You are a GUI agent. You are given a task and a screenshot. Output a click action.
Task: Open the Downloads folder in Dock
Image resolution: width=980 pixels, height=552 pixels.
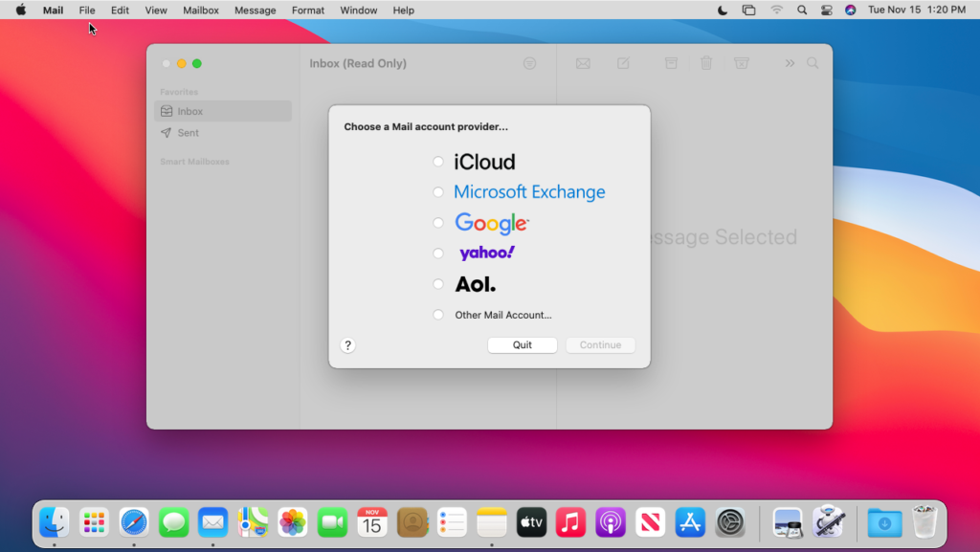[x=884, y=522]
